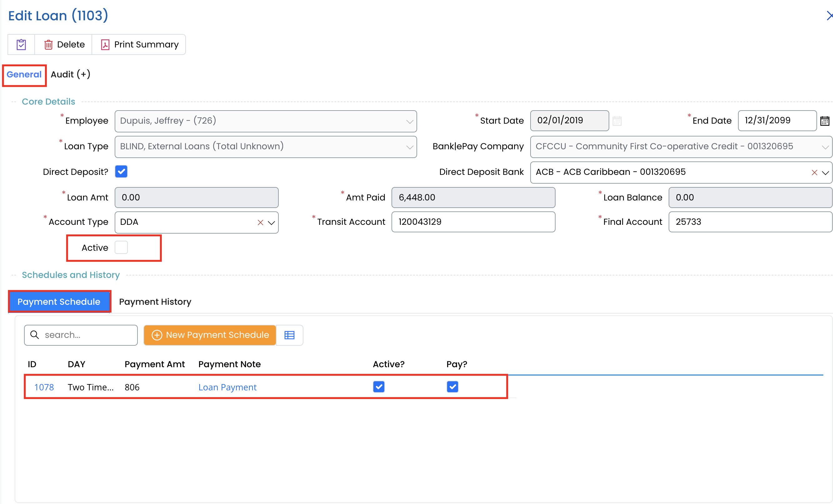
Task: Open payment schedule ID 1078 link
Action: tap(44, 387)
